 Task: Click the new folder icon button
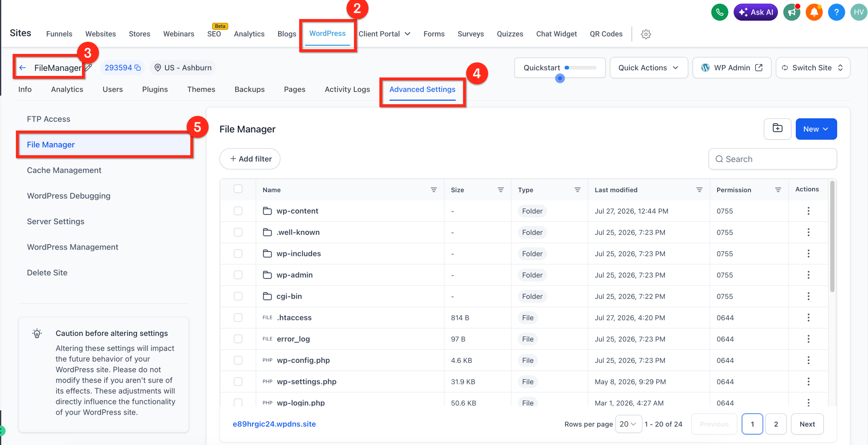[x=777, y=129]
